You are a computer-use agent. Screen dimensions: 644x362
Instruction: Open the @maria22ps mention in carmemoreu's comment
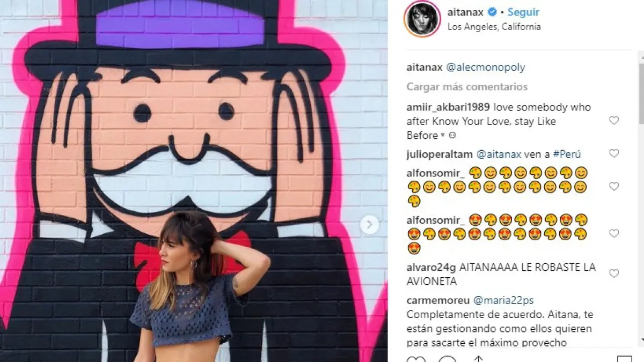[503, 301]
